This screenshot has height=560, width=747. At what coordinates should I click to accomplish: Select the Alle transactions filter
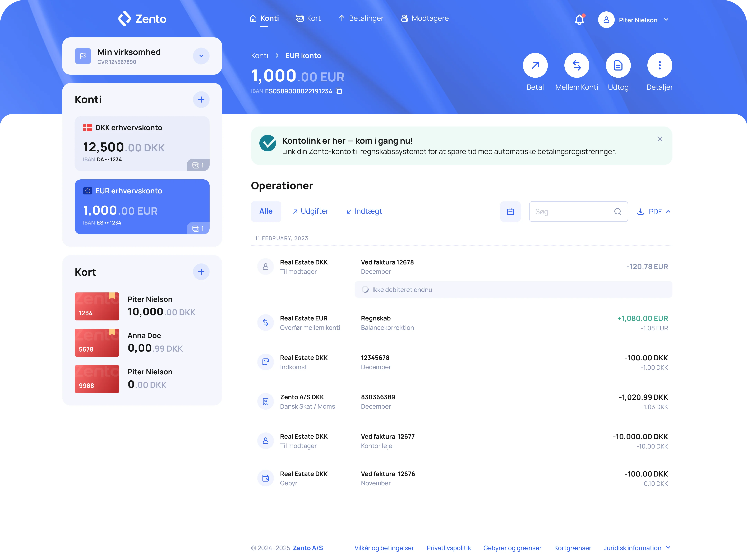(266, 211)
